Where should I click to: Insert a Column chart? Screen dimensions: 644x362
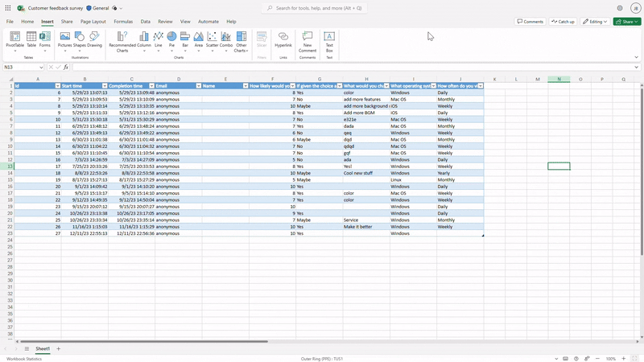point(144,41)
